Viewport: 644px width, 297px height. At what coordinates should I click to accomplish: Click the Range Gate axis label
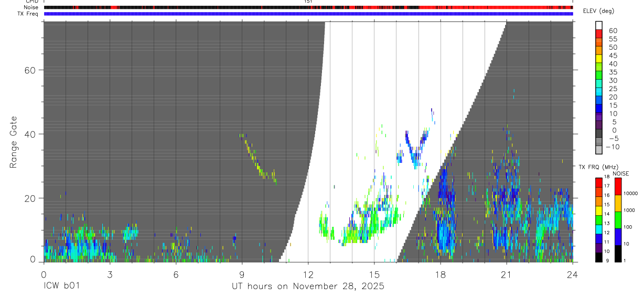[x=14, y=141]
